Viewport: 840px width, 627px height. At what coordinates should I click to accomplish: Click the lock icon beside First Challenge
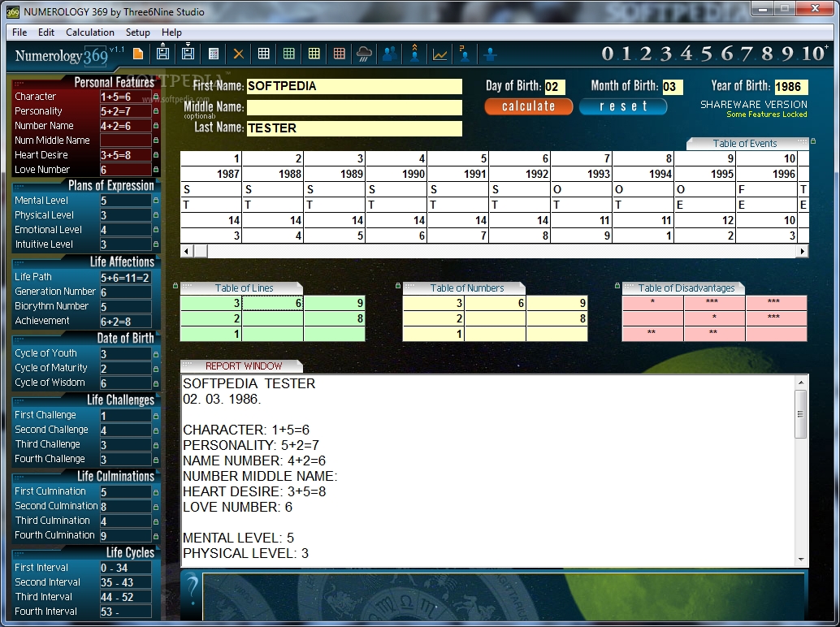(156, 416)
